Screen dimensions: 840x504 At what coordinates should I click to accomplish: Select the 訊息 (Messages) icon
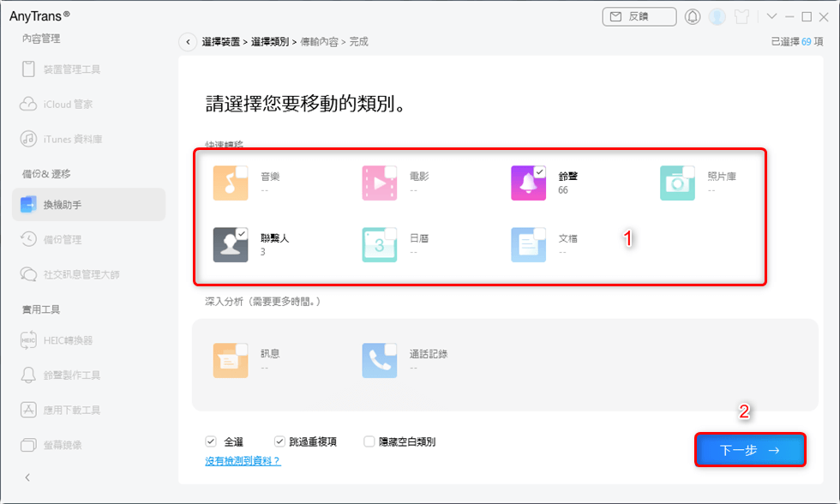coord(230,360)
